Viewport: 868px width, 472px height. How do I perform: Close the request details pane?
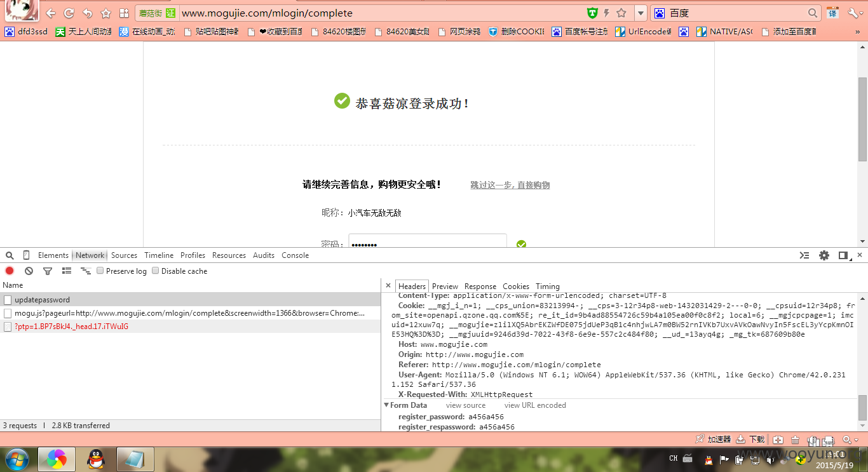[x=389, y=286]
